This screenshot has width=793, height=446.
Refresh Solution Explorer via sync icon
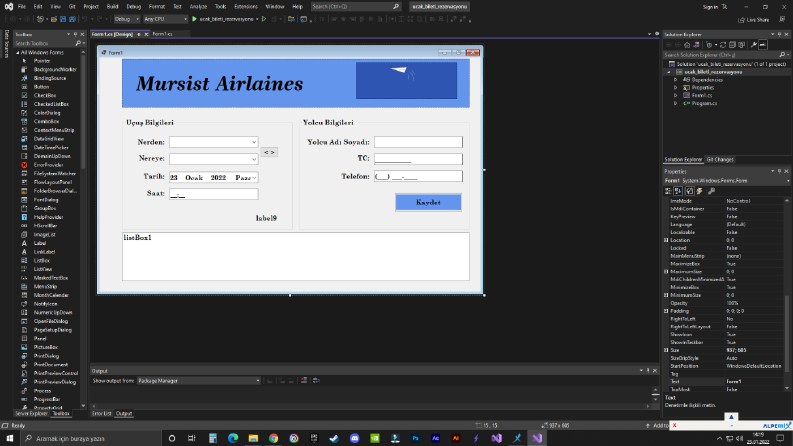(723, 45)
